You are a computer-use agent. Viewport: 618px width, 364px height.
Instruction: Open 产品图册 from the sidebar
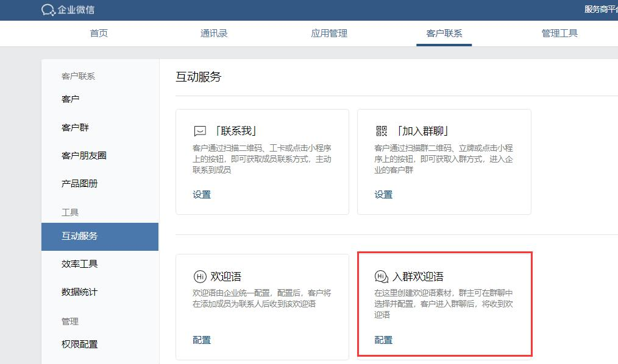coord(79,184)
